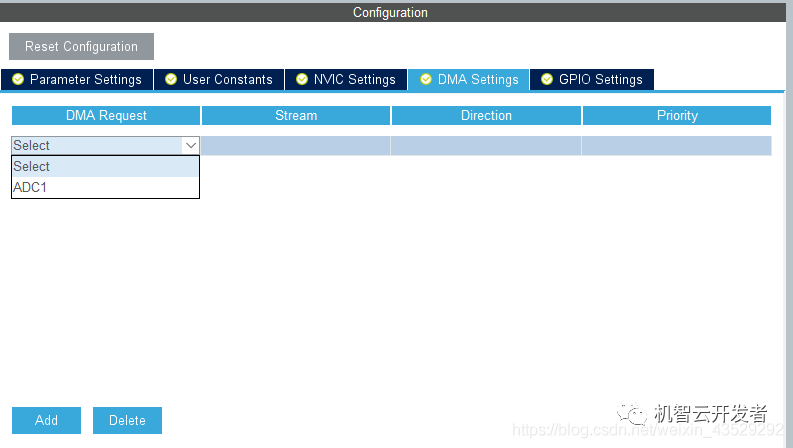793x448 pixels.
Task: Open the GPIO Settings tab
Action: pos(592,79)
